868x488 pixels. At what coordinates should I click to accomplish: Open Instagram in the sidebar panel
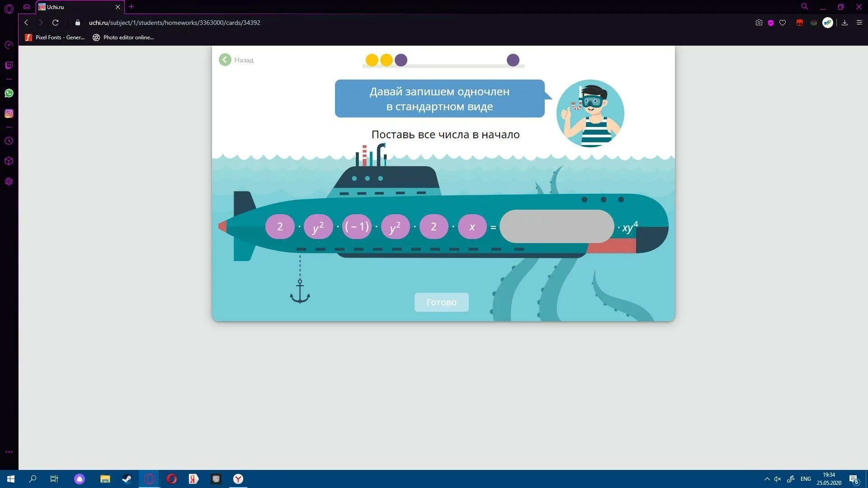9,113
